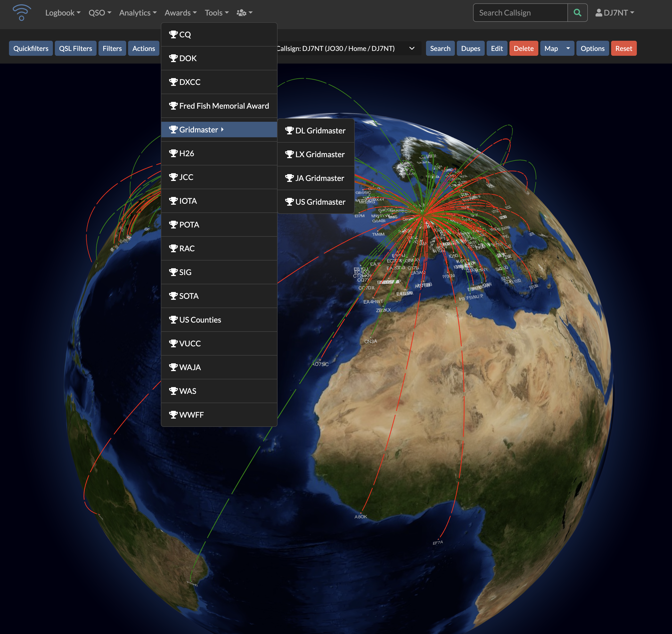Click the blue Search button

[x=440, y=48]
